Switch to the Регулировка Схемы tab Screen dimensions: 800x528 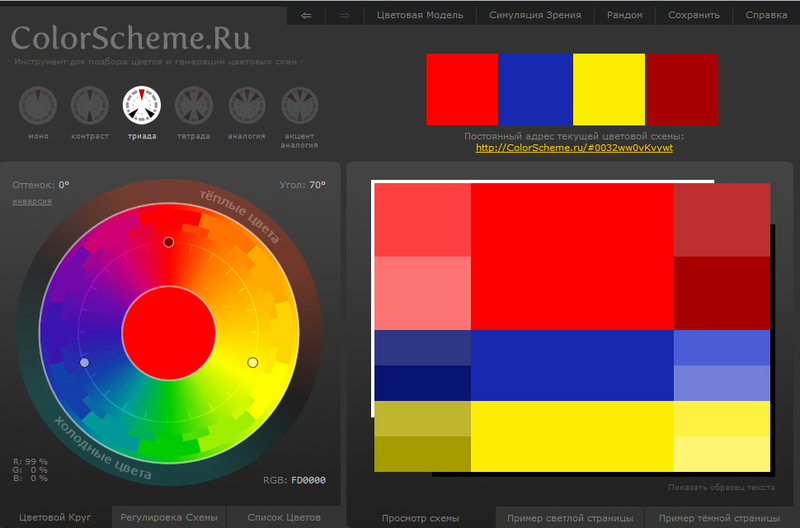tap(169, 517)
